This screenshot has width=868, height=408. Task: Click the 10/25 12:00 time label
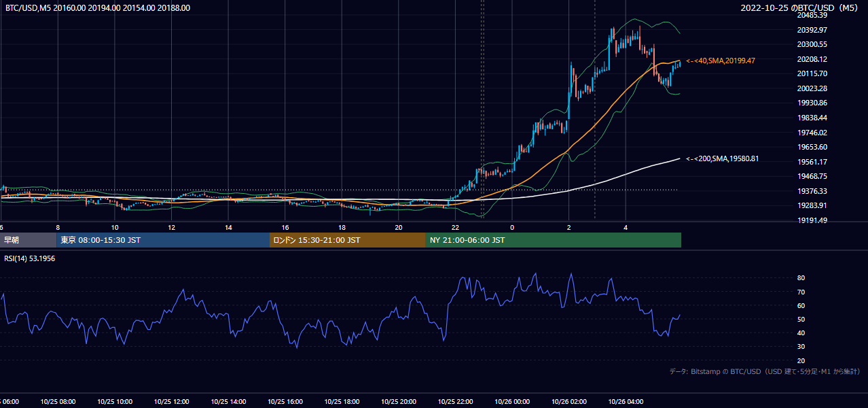[x=171, y=402]
